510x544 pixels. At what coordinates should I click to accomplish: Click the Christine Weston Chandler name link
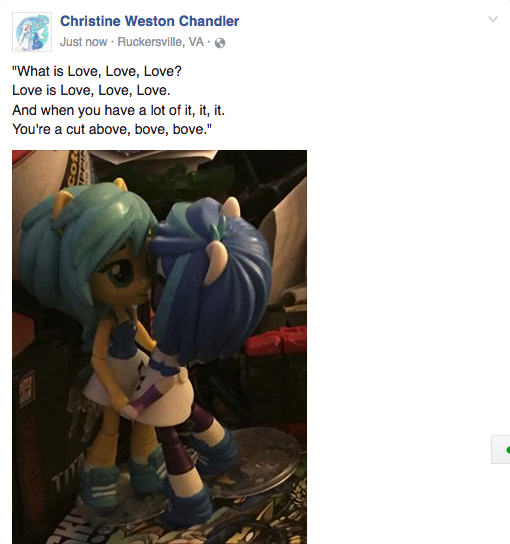[x=150, y=21]
